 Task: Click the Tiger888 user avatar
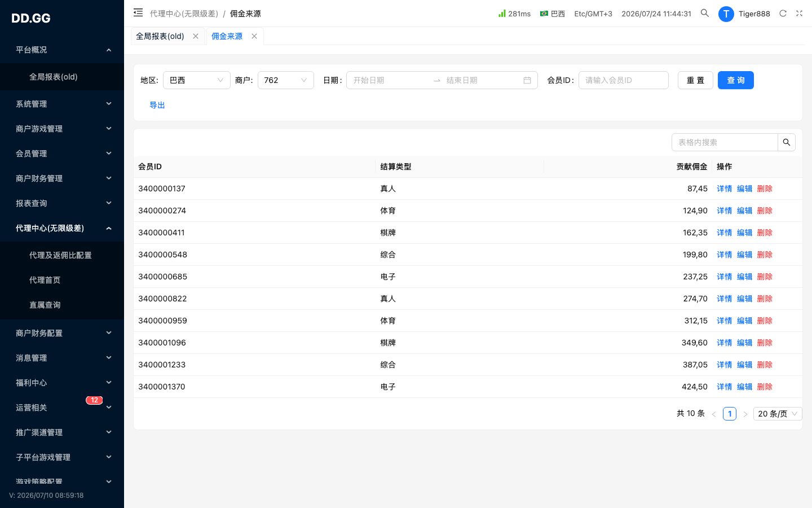coord(726,14)
